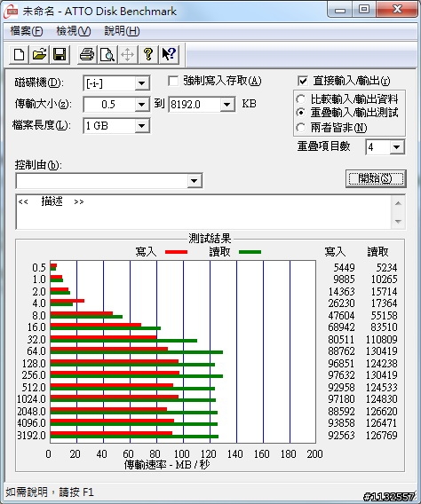Click into the 描述 description text box
Image resolution: width=421 pixels, height=504 pixels.
click(x=203, y=212)
